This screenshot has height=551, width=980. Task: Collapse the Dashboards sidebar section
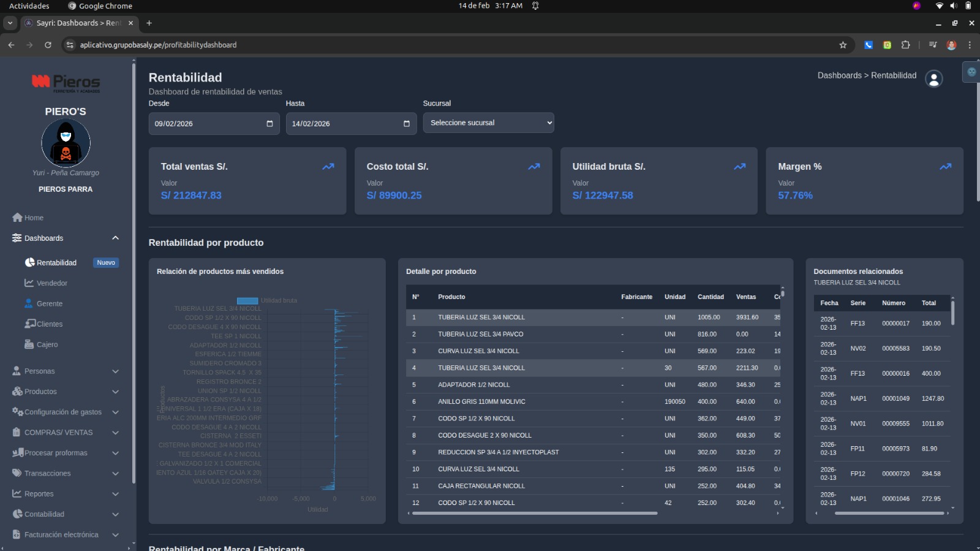click(115, 238)
